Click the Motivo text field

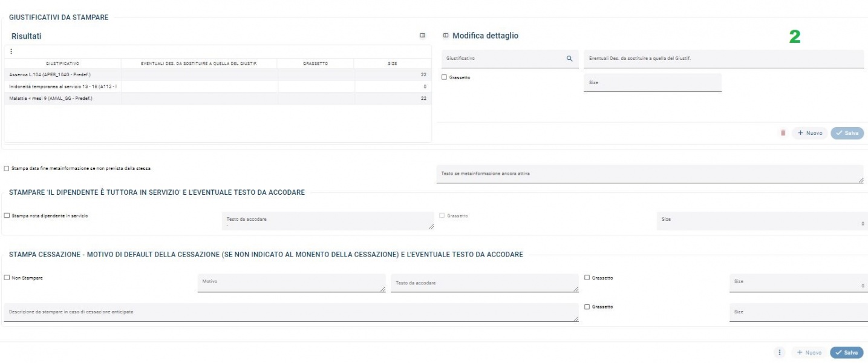click(x=291, y=283)
